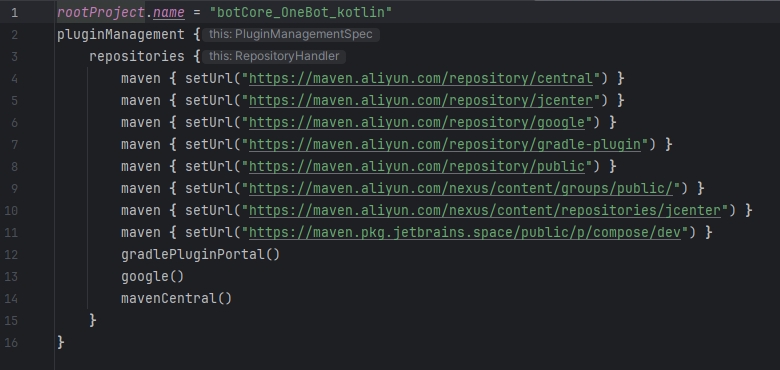Image resolution: width=780 pixels, height=370 pixels.
Task: Click the rootProject identifier
Action: tap(101, 12)
